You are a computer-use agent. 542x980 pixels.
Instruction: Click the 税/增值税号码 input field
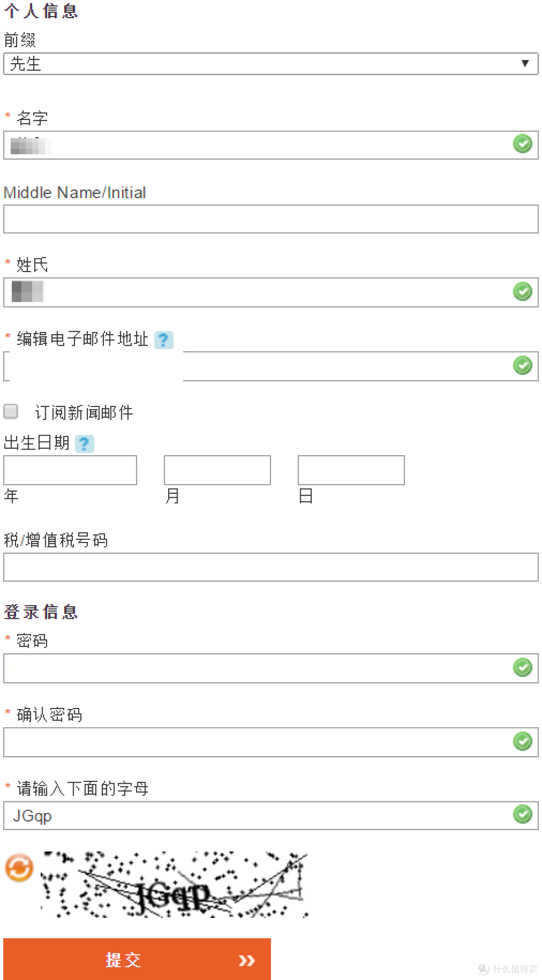point(271,567)
